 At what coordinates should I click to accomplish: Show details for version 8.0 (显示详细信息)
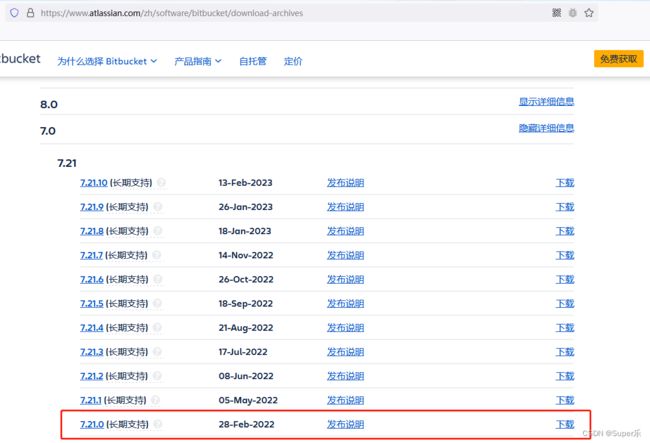click(x=546, y=102)
